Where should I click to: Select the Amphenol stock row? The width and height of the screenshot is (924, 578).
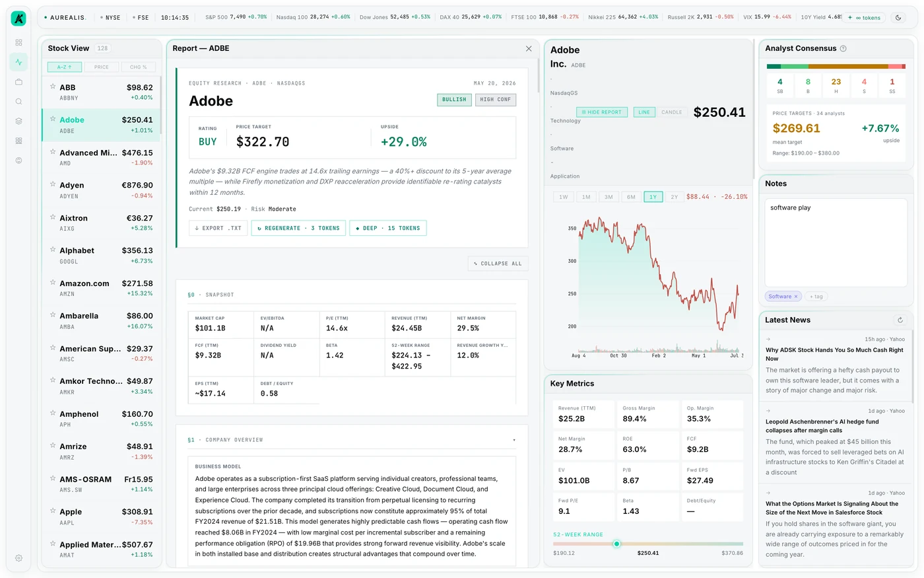[x=101, y=419]
